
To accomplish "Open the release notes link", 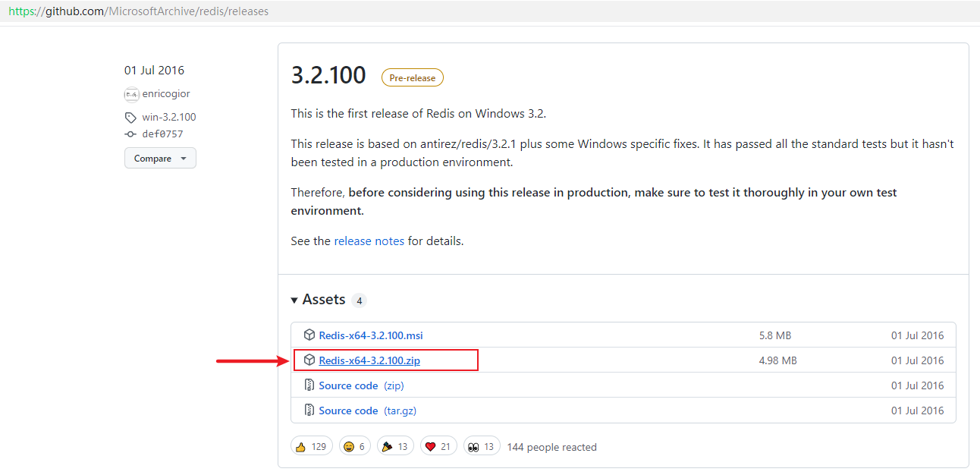I will coord(369,241).
